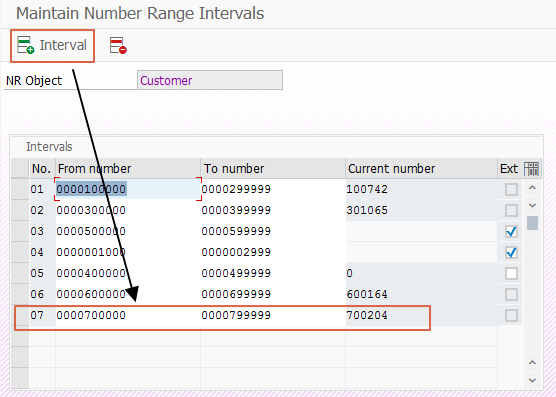
Task: Click interval number 04 cell
Action: click(x=42, y=252)
